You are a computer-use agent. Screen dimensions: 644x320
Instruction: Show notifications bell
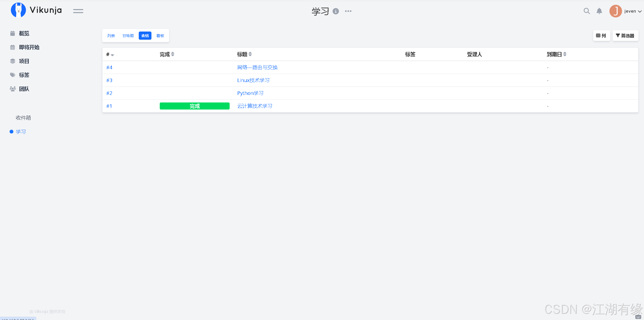(599, 11)
